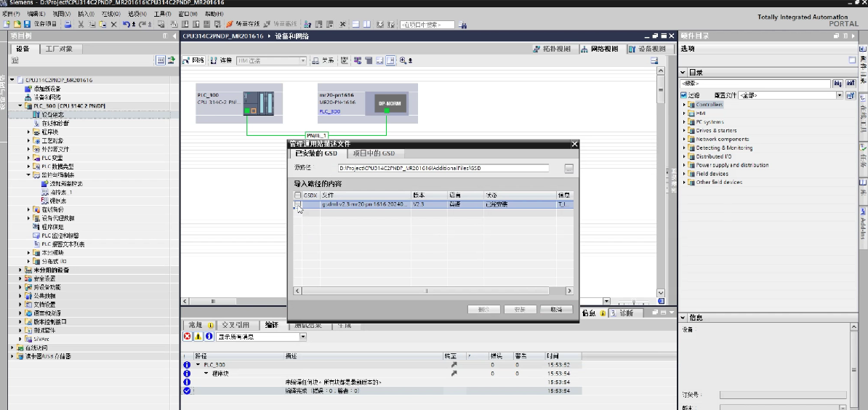Tick the select-all checkbox in GSD table header

coord(298,196)
